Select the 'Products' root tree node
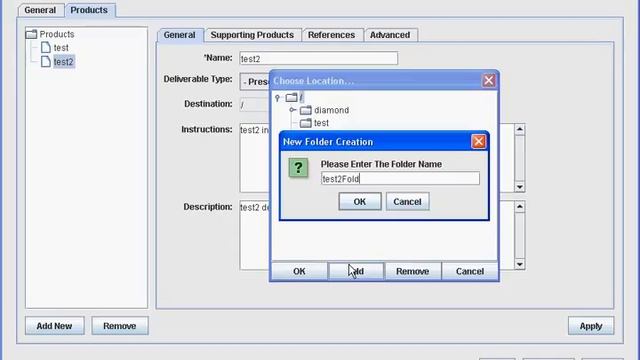The height and width of the screenshot is (360, 640). click(x=57, y=34)
